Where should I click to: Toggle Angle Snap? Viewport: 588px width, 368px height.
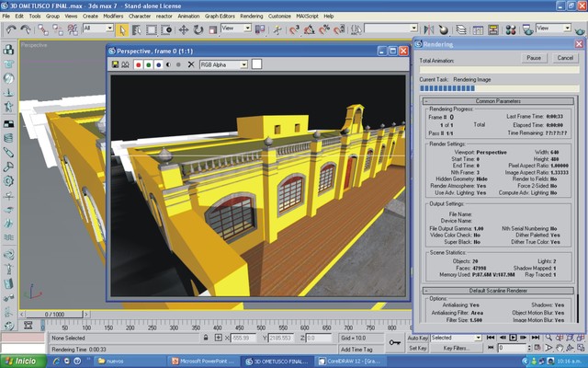309,29
